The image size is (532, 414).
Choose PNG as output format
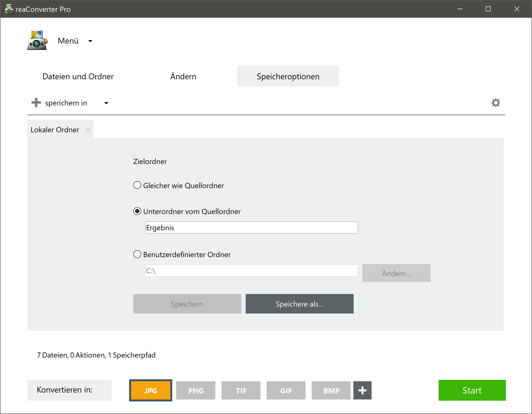(196, 390)
